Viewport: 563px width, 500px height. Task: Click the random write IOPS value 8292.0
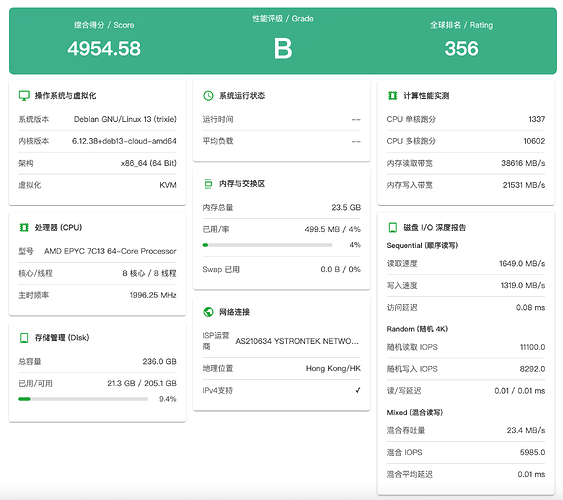(x=532, y=369)
